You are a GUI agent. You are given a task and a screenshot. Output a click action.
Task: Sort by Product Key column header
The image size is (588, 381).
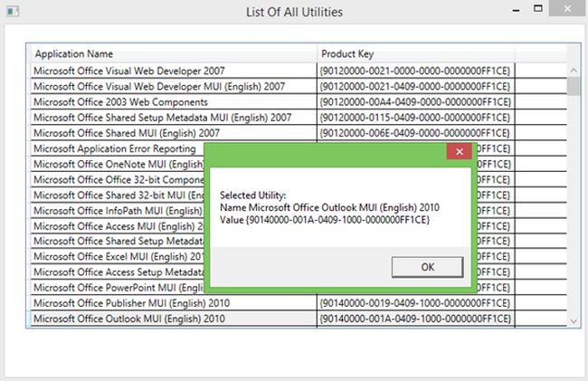(x=416, y=54)
